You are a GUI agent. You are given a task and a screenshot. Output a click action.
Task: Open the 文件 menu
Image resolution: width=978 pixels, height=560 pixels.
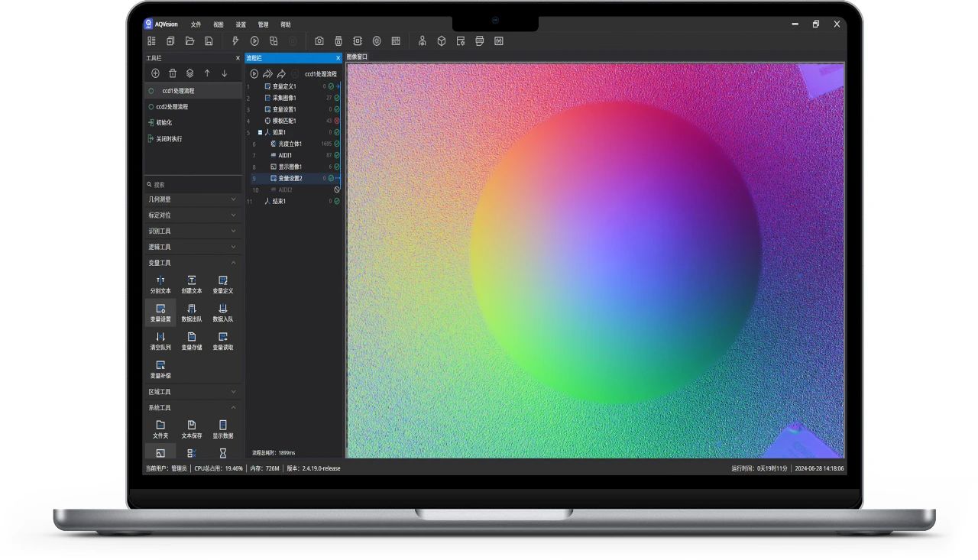(196, 24)
